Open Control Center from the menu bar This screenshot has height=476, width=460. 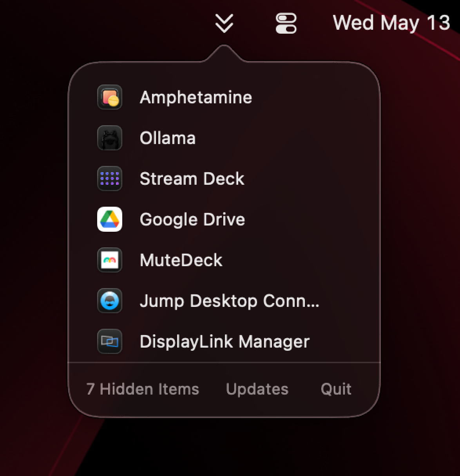point(286,23)
